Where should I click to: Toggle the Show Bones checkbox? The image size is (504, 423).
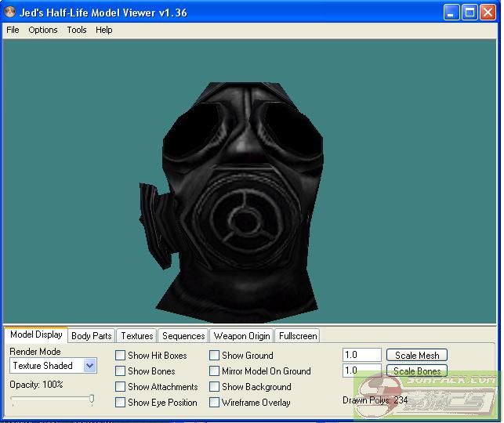[x=121, y=371]
